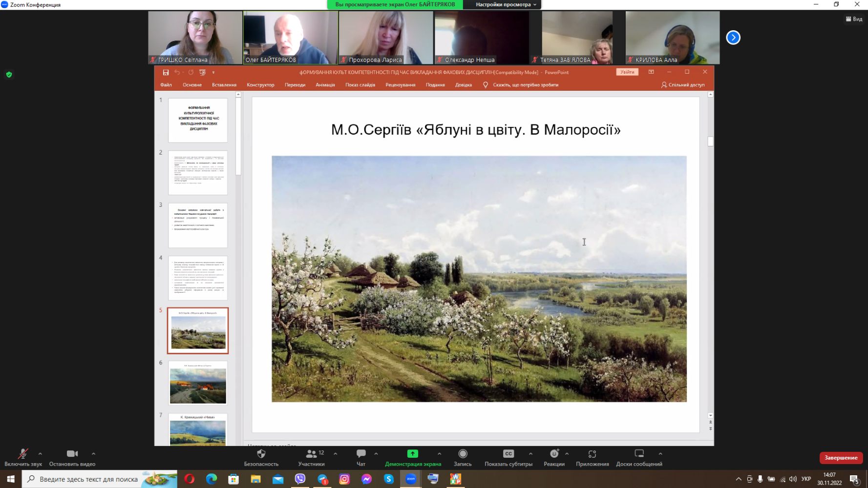Viewport: 868px width, 488px height.
Task: Open Viber from the Windows taskbar
Action: [300, 479]
